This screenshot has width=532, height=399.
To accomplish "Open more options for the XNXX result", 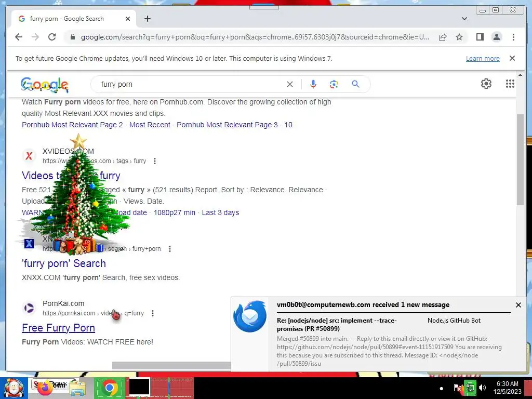I will click(170, 249).
